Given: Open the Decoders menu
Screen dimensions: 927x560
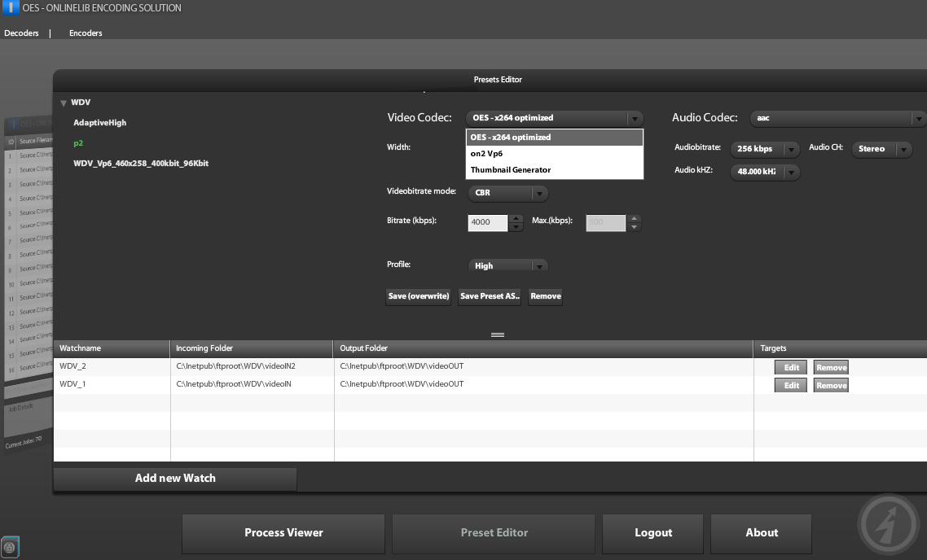Looking at the screenshot, I should pyautogui.click(x=21, y=33).
